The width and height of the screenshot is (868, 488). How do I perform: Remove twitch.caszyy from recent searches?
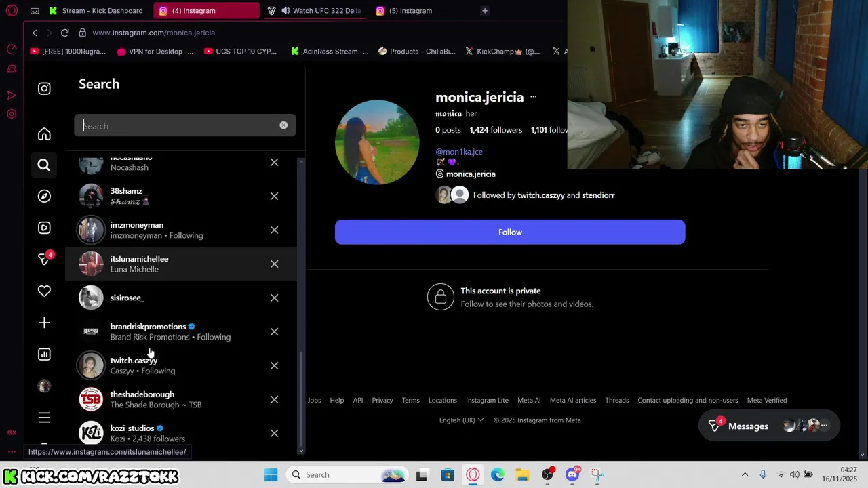[x=274, y=365]
